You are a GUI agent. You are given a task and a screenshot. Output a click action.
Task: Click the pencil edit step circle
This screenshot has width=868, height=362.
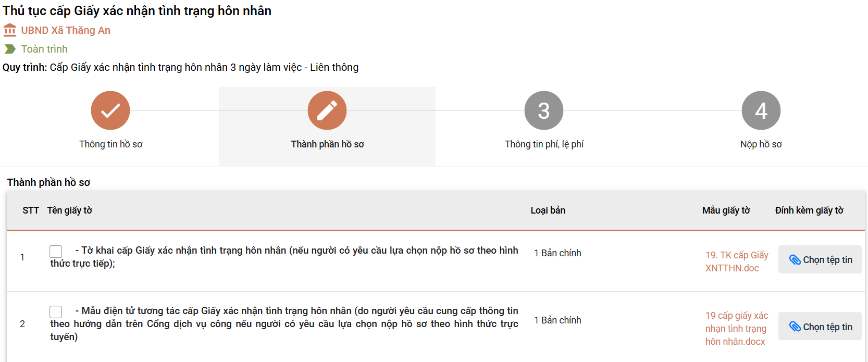327,110
